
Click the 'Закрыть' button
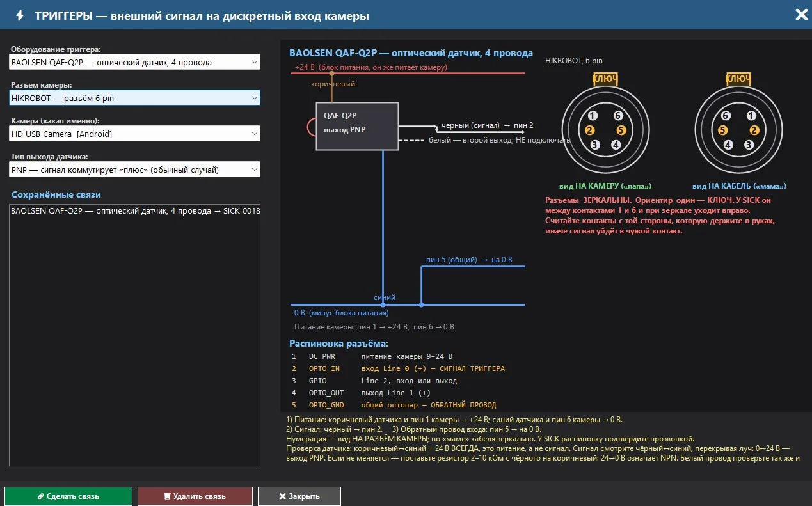(299, 496)
